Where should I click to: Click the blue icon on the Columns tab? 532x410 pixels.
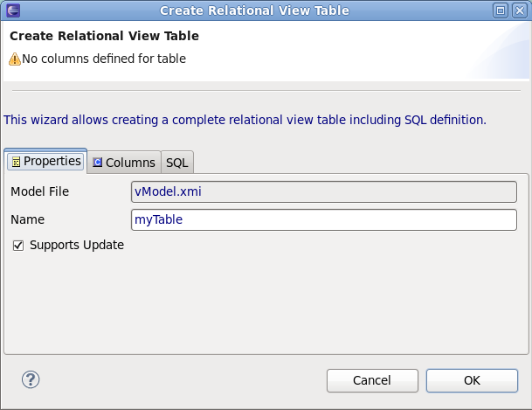tap(98, 163)
